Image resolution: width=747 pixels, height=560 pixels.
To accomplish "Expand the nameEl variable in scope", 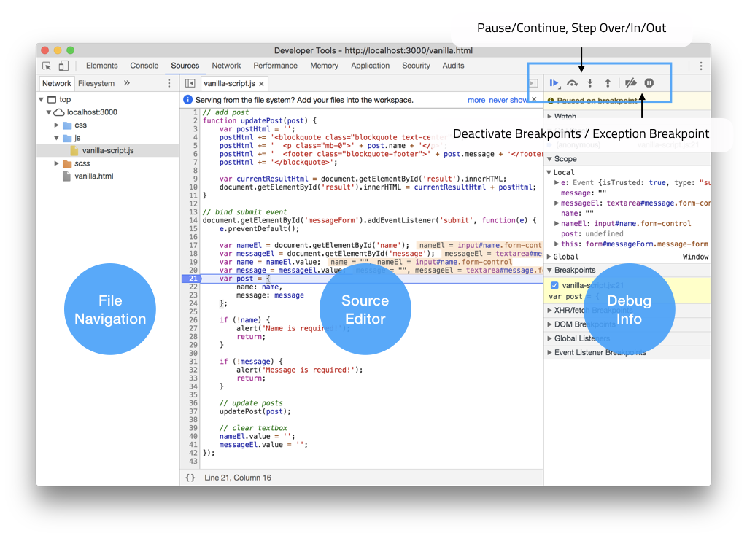I will (x=557, y=223).
